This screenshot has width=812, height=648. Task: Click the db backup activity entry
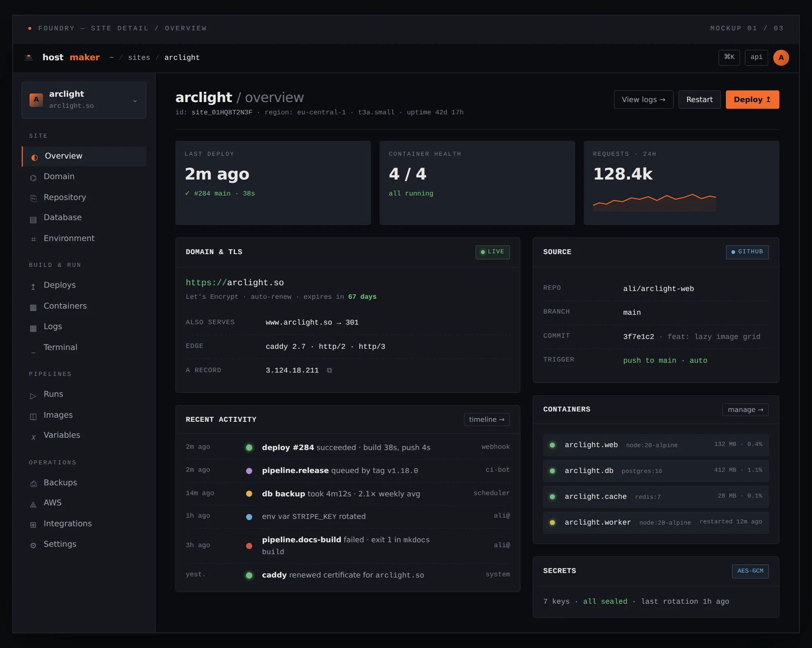point(348,494)
